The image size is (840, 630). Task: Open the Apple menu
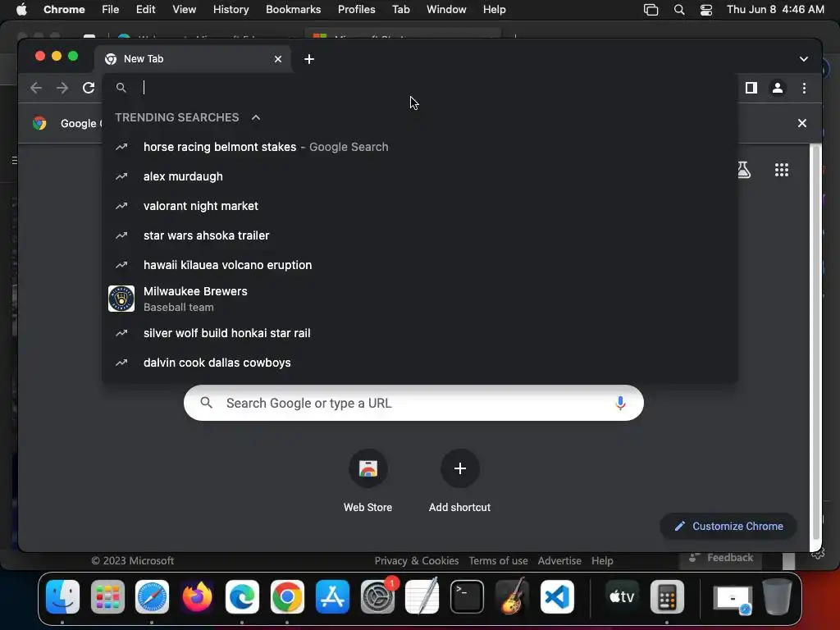(x=21, y=10)
